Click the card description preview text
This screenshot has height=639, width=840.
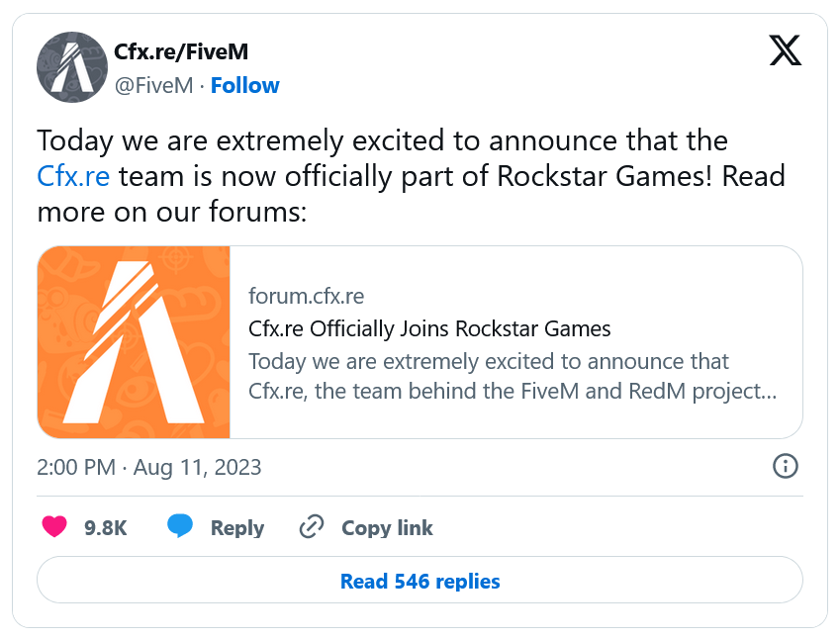click(x=511, y=376)
